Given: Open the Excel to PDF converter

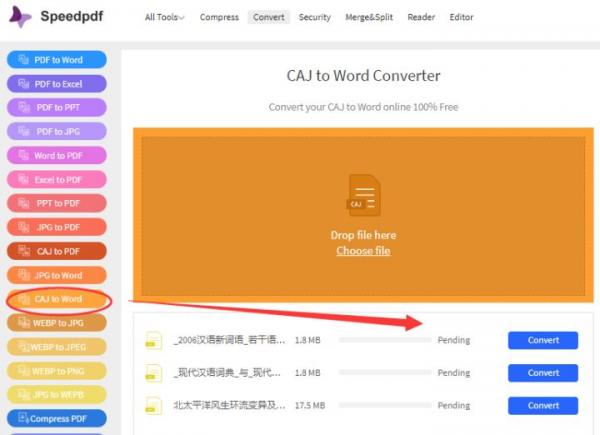Looking at the screenshot, I should tap(57, 179).
